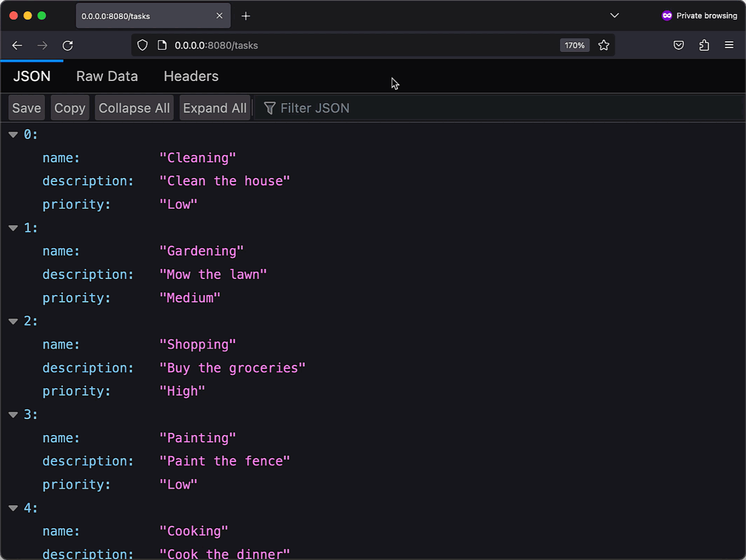Click the filter funnel icon in Filter JSON

pyautogui.click(x=270, y=108)
